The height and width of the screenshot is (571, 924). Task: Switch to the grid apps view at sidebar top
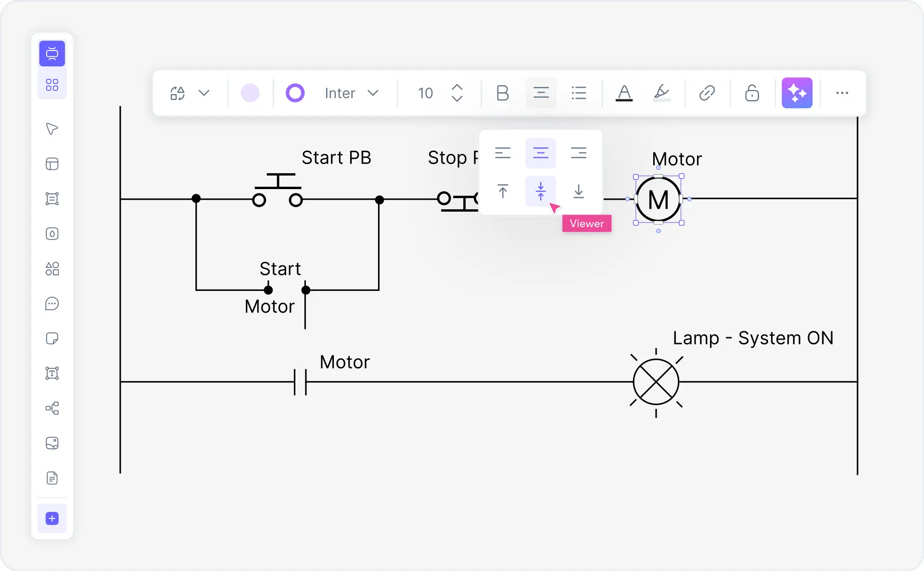(x=52, y=85)
